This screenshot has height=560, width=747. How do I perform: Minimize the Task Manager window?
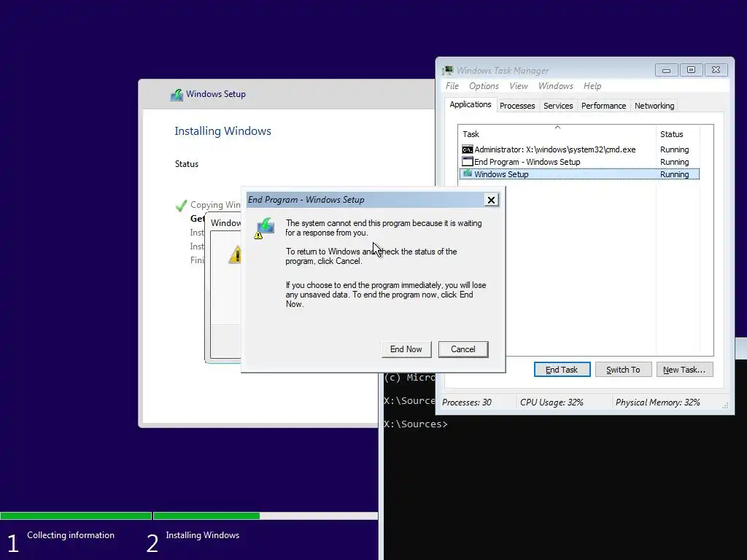pos(667,71)
